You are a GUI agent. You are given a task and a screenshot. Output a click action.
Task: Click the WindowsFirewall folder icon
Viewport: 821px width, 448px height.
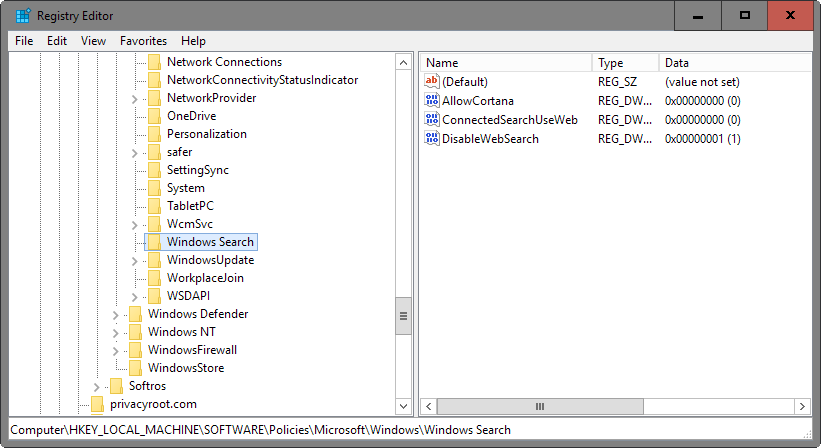pos(135,350)
